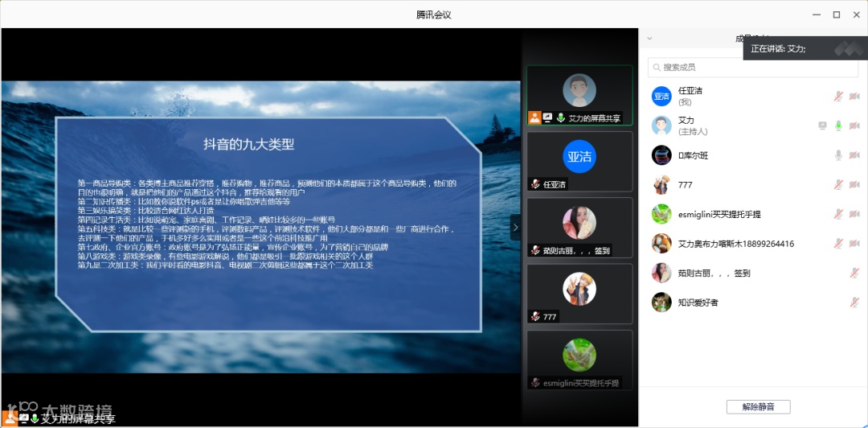Click 艾力's screen-sharing icon in member list
The height and width of the screenshot is (428, 868).
822,126
